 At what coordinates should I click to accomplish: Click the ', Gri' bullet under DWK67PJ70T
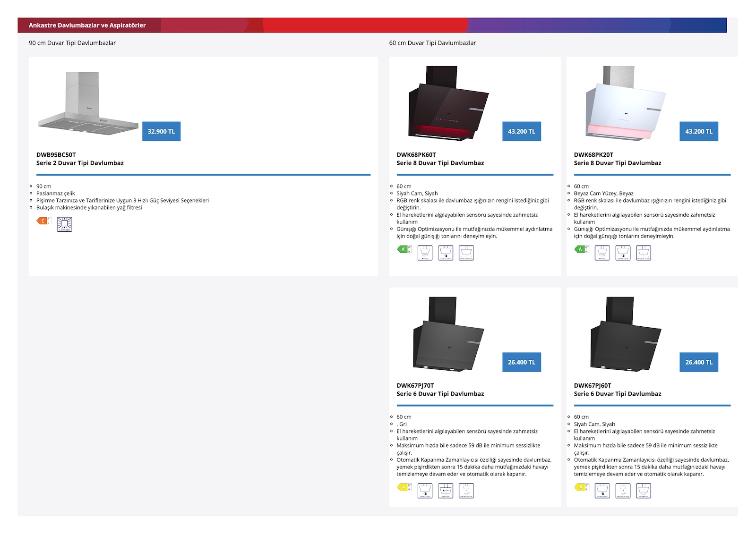[402, 424]
